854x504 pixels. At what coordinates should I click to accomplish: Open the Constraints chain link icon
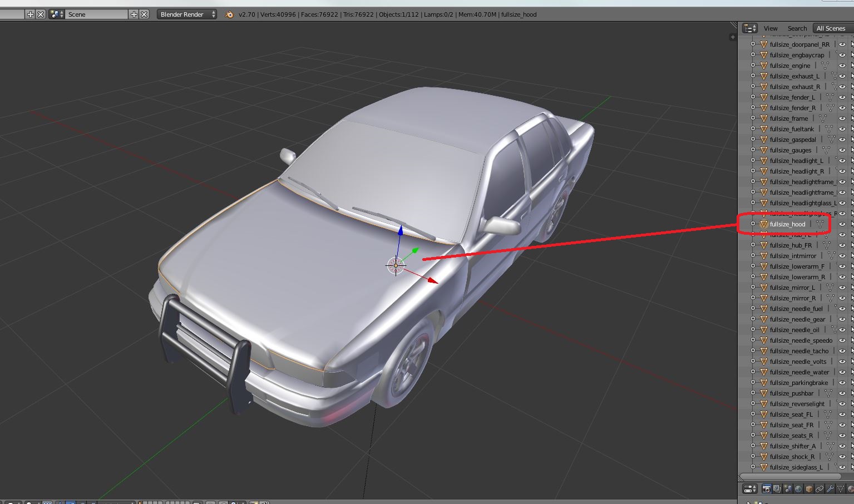click(820, 489)
